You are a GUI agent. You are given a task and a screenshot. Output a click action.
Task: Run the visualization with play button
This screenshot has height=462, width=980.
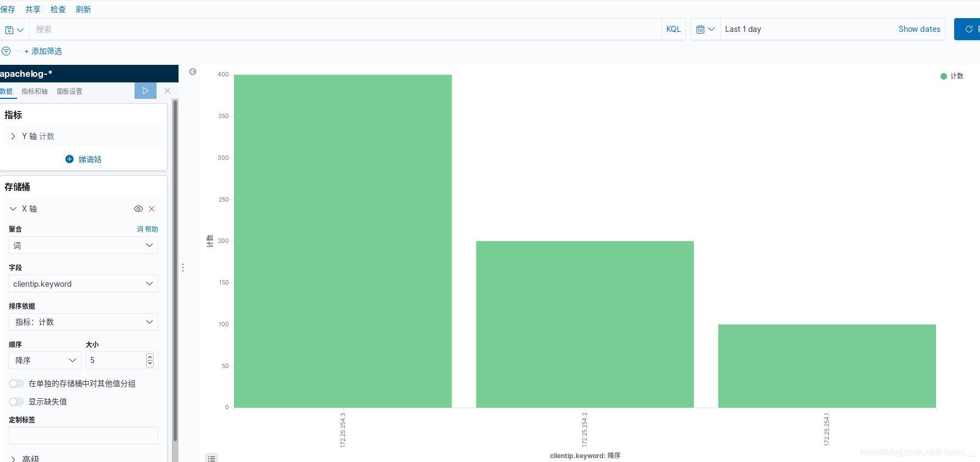[x=145, y=91]
